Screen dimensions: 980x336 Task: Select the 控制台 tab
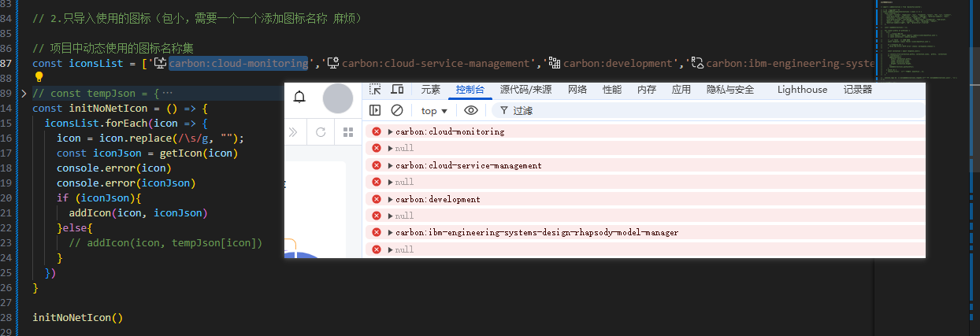pos(470,90)
